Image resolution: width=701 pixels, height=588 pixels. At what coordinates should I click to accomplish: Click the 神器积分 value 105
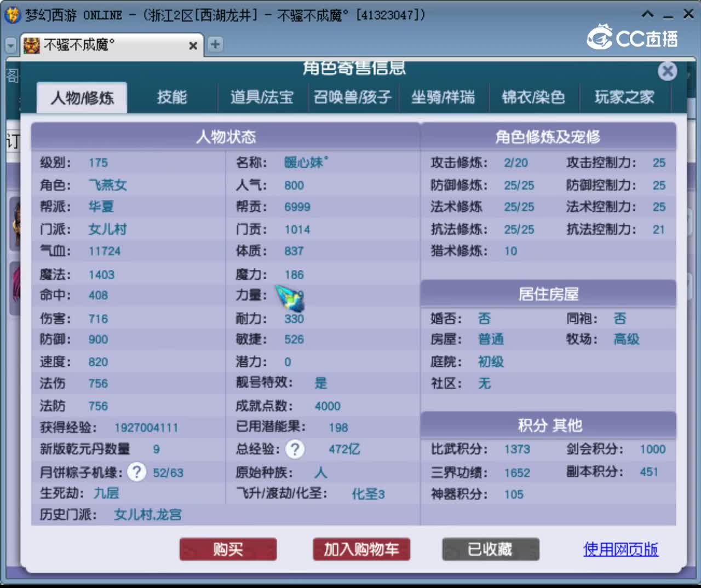coord(514,494)
